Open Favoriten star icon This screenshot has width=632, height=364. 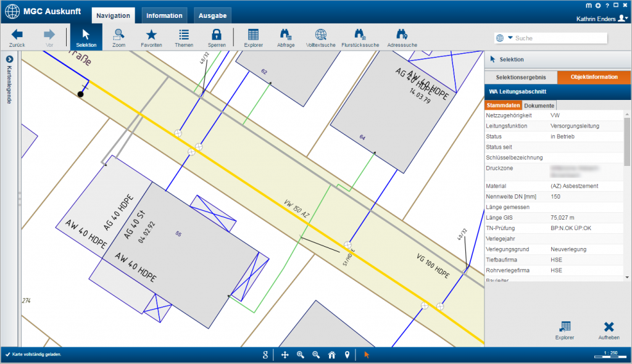click(151, 38)
